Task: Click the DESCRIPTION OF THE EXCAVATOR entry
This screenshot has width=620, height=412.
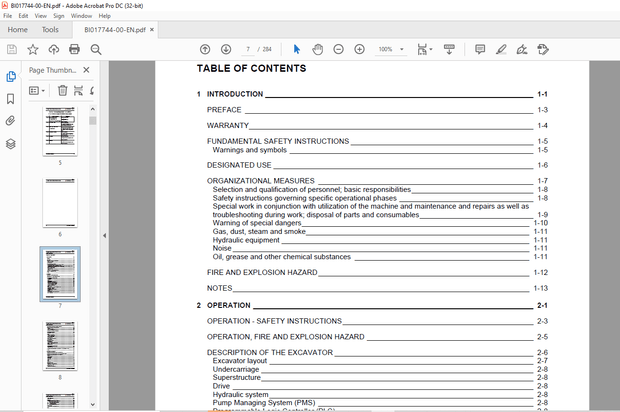Action: [377, 352]
